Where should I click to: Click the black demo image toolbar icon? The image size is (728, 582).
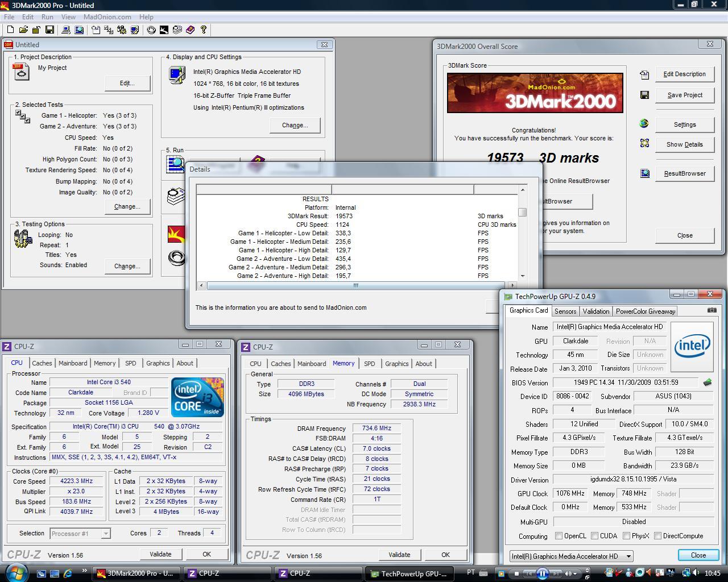coord(164,30)
